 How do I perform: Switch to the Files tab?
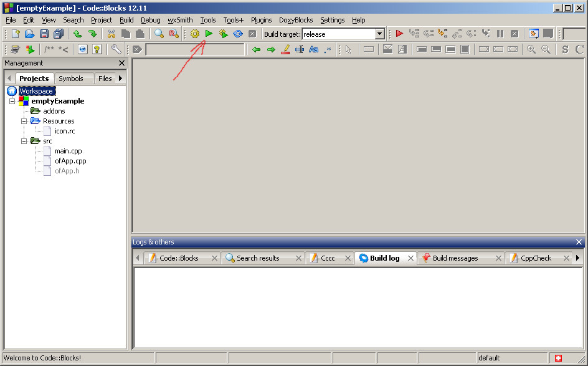click(105, 79)
